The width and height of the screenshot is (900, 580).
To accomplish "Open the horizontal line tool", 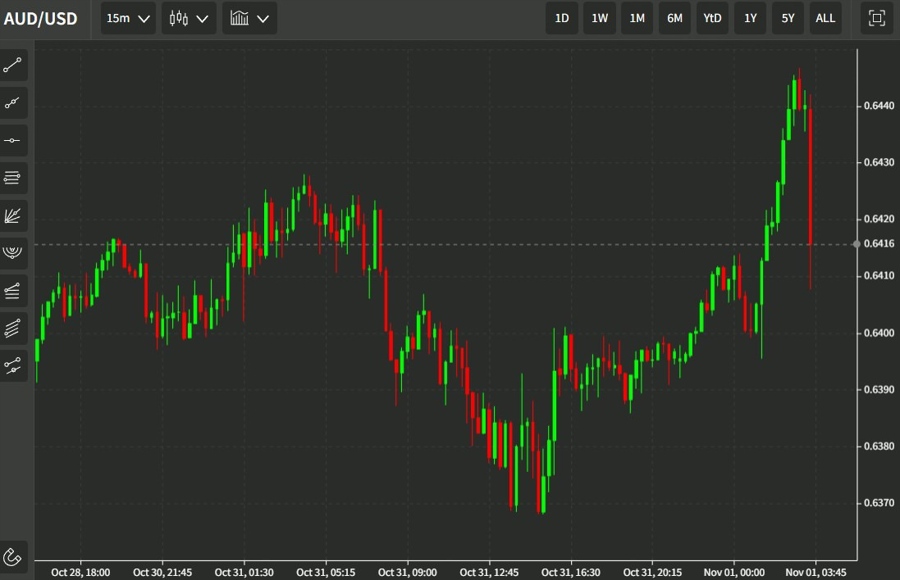I will click(13, 140).
